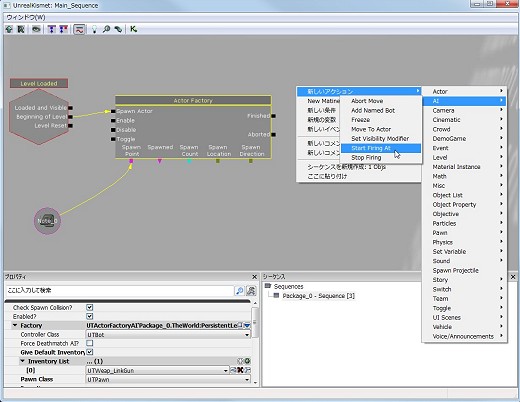This screenshot has height=402, width=520.
Task: Toggle the Give Default Inventory checkbox
Action: [x=89, y=352]
